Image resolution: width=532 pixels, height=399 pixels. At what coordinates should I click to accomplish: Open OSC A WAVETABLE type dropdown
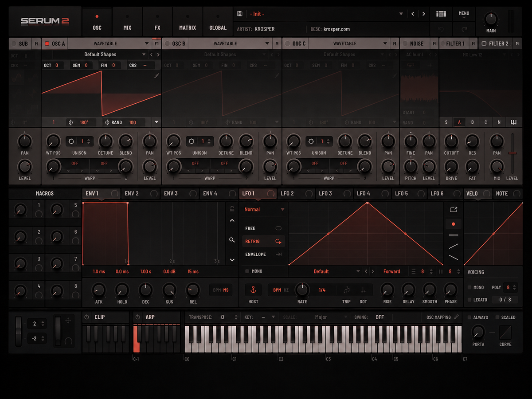(x=147, y=43)
